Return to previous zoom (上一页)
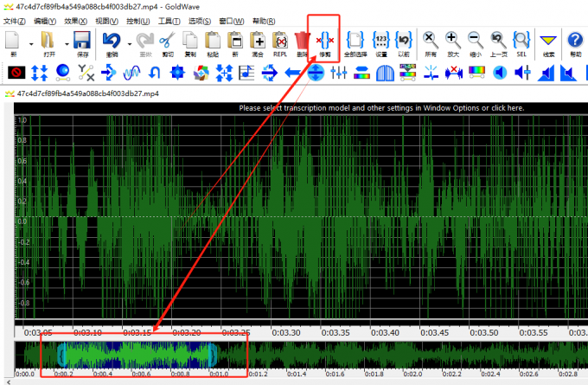Screen dimensions: 588x385 498,44
